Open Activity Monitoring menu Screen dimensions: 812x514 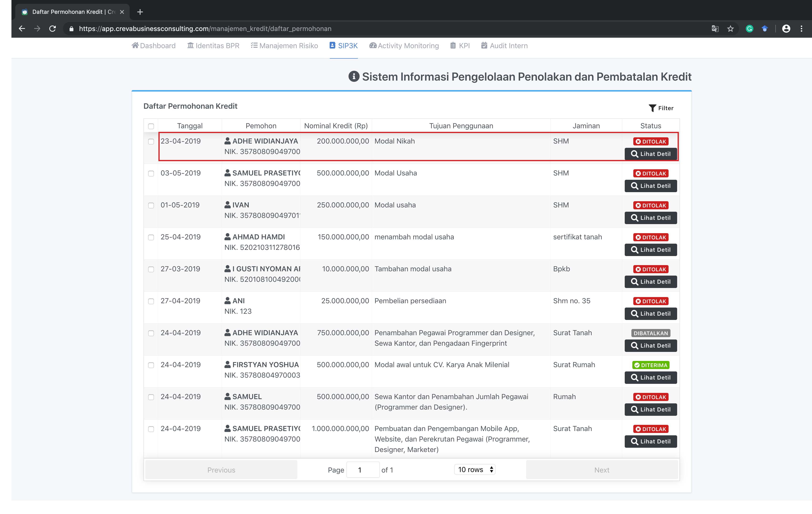tap(404, 46)
